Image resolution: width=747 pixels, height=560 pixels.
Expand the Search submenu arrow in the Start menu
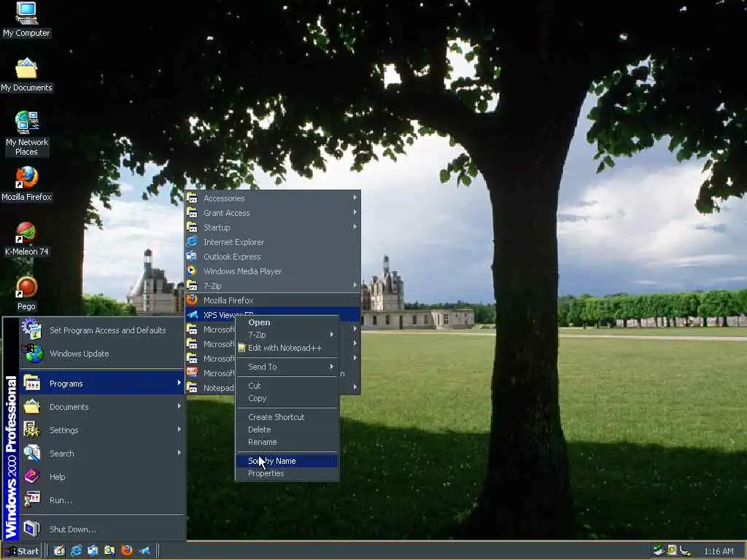[x=179, y=453]
